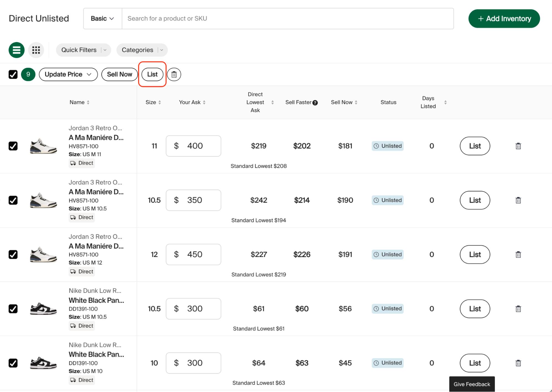
Task: Click the product or SKU search field
Action: pos(288,19)
